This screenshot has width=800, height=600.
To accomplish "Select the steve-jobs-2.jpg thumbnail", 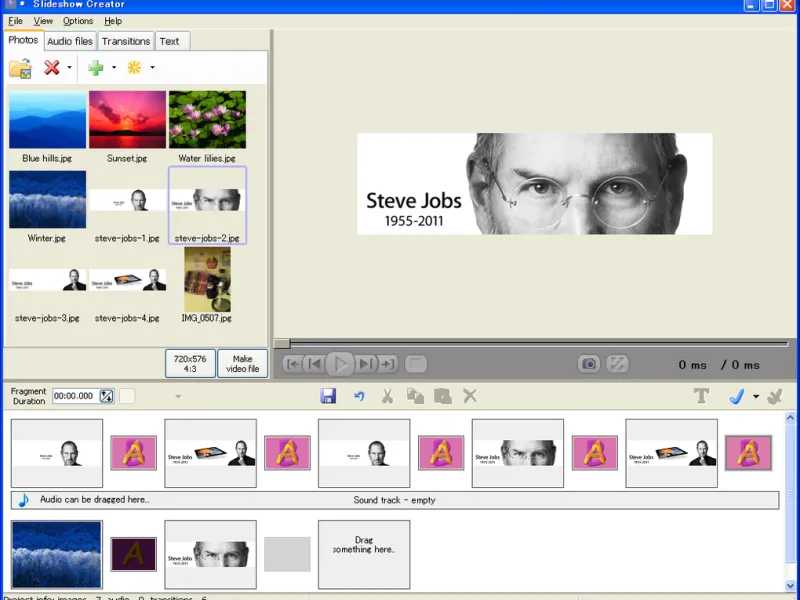I will click(207, 205).
